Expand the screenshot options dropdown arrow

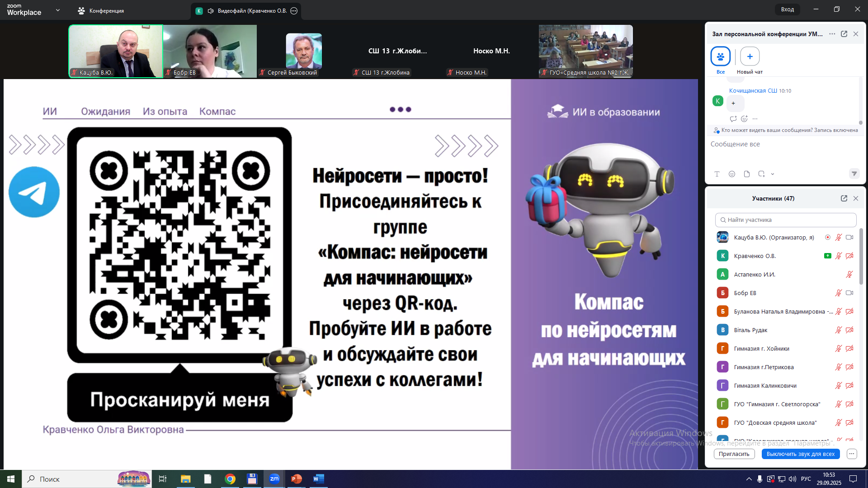(x=773, y=174)
